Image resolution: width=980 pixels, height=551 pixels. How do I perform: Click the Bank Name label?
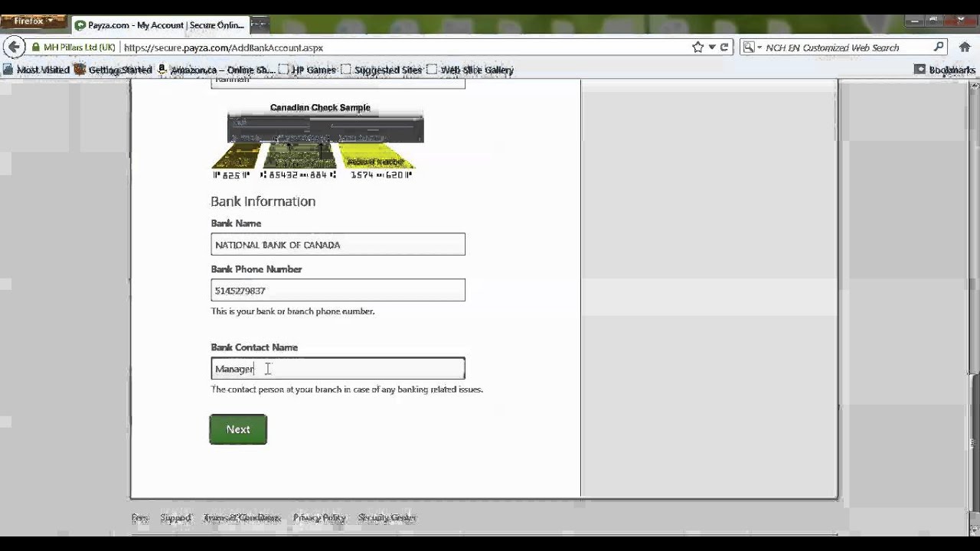coord(236,223)
